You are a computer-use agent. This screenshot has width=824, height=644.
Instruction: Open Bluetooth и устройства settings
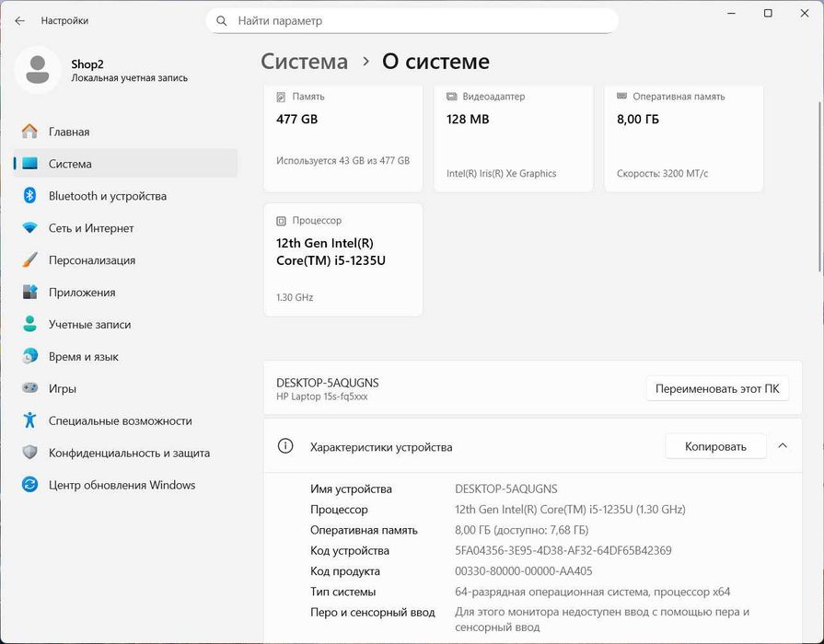tap(125, 195)
